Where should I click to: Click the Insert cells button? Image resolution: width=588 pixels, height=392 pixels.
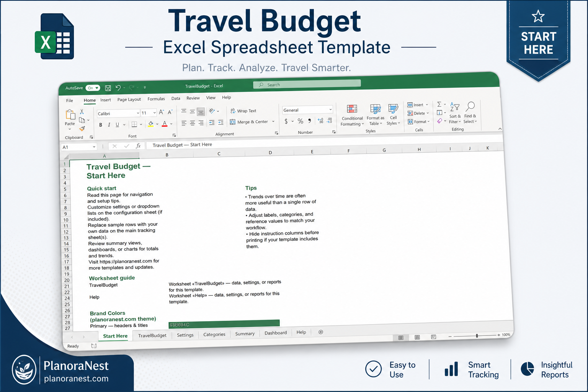(418, 105)
